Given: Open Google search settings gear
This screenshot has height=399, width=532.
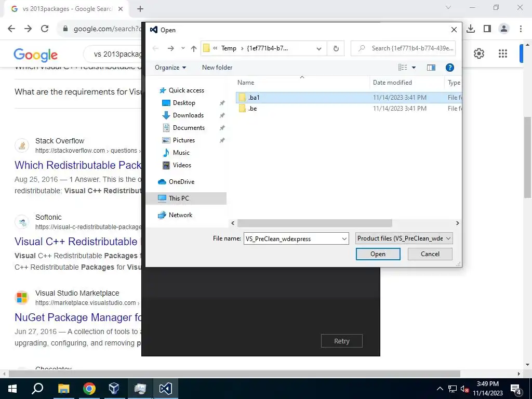Looking at the screenshot, I should 478,54.
